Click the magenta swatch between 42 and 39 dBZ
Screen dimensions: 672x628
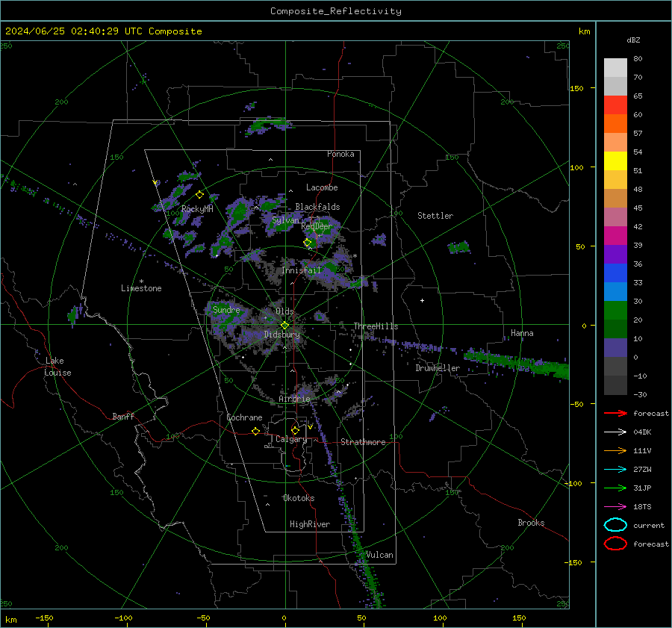click(x=615, y=236)
